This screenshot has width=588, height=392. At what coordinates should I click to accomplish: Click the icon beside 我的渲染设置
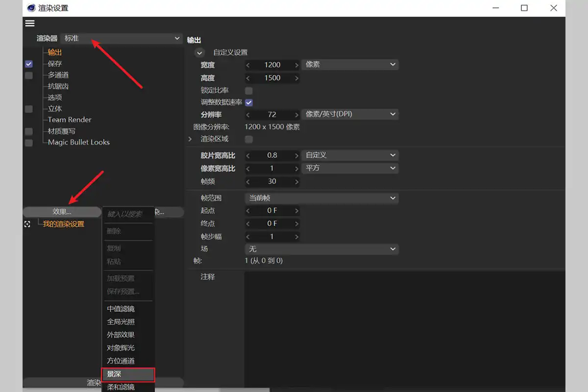pos(27,224)
